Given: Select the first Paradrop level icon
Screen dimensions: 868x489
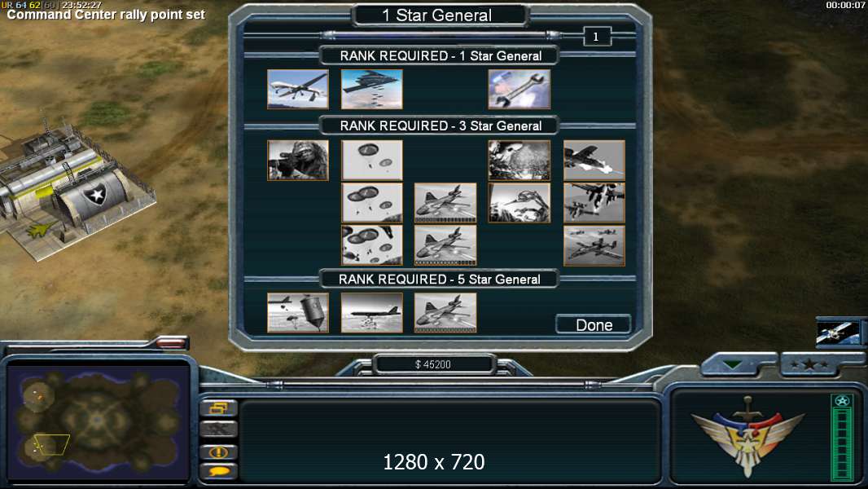Looking at the screenshot, I should [x=371, y=160].
